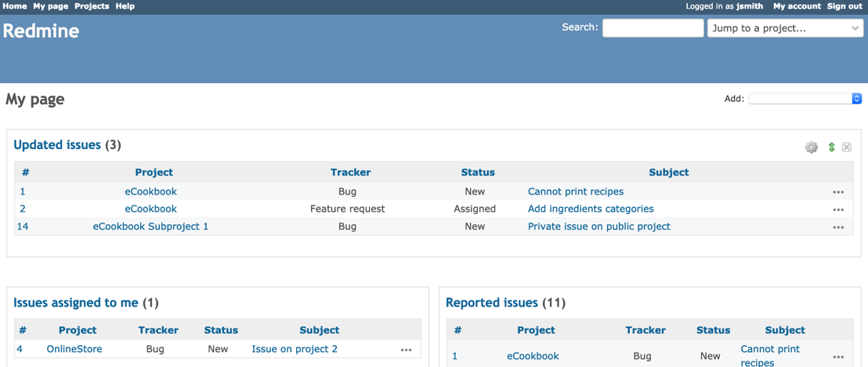Open issue number 2 in Updated issues
The width and height of the screenshot is (868, 367).
22,209
